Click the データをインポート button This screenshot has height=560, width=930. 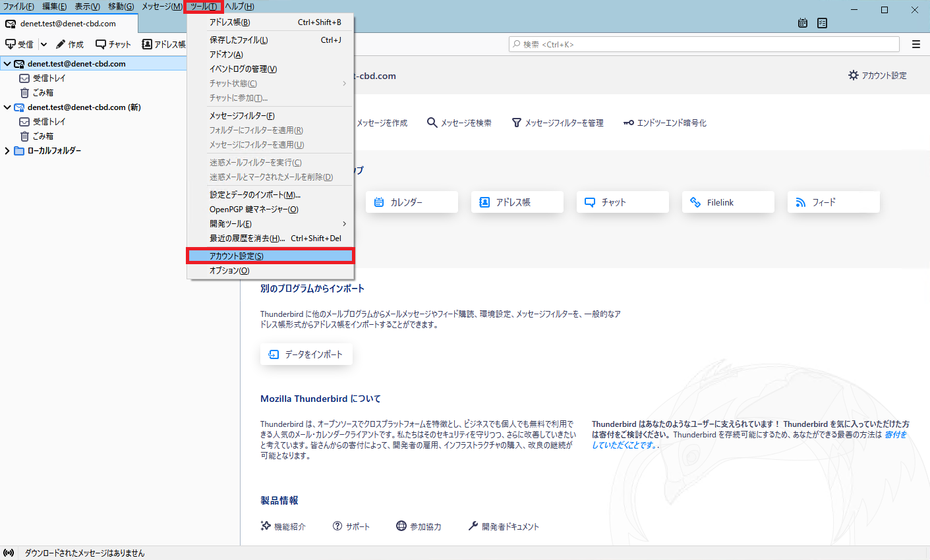[x=306, y=354]
